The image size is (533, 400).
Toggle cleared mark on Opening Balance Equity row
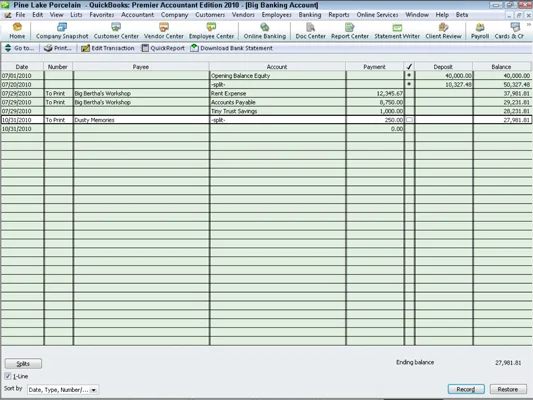tap(409, 75)
